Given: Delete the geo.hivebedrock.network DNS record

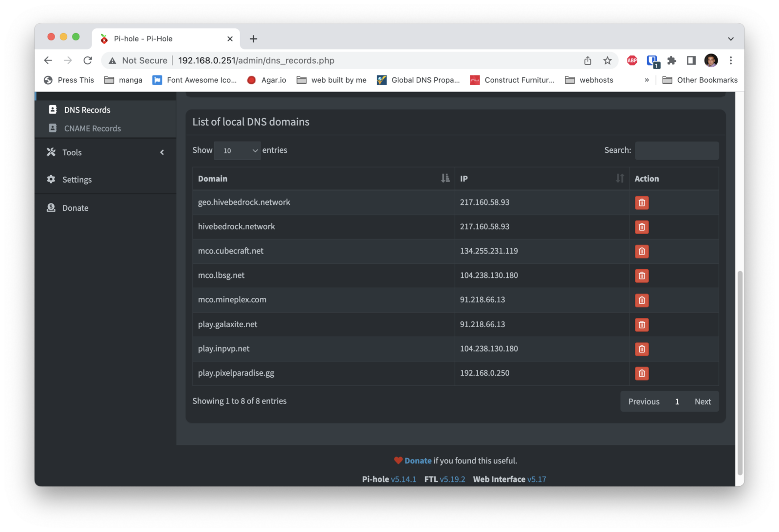Looking at the screenshot, I should click(x=641, y=202).
